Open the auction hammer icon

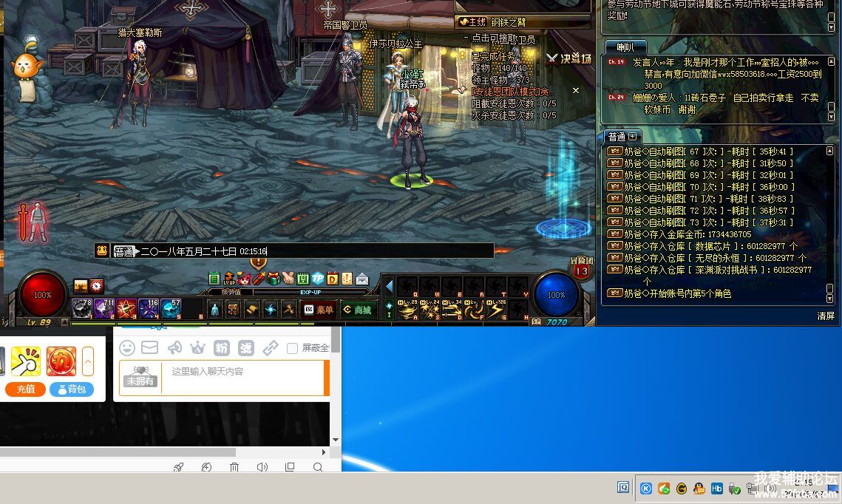click(288, 310)
